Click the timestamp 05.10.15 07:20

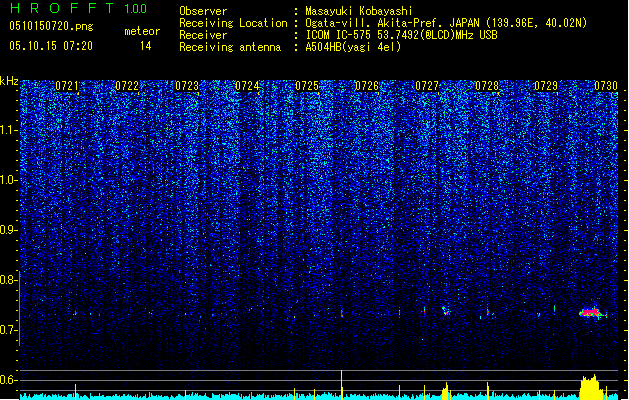point(51,46)
